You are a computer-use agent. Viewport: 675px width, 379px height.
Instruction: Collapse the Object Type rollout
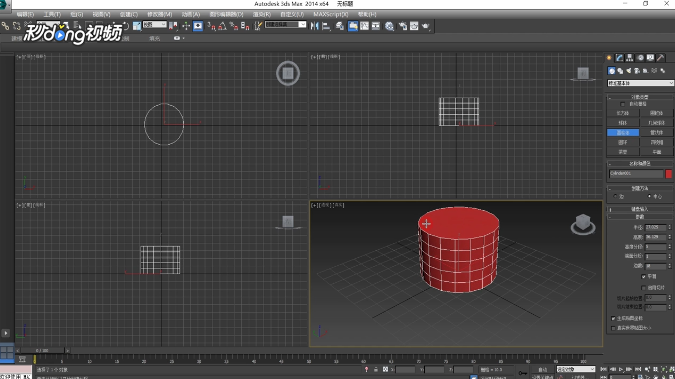point(640,97)
